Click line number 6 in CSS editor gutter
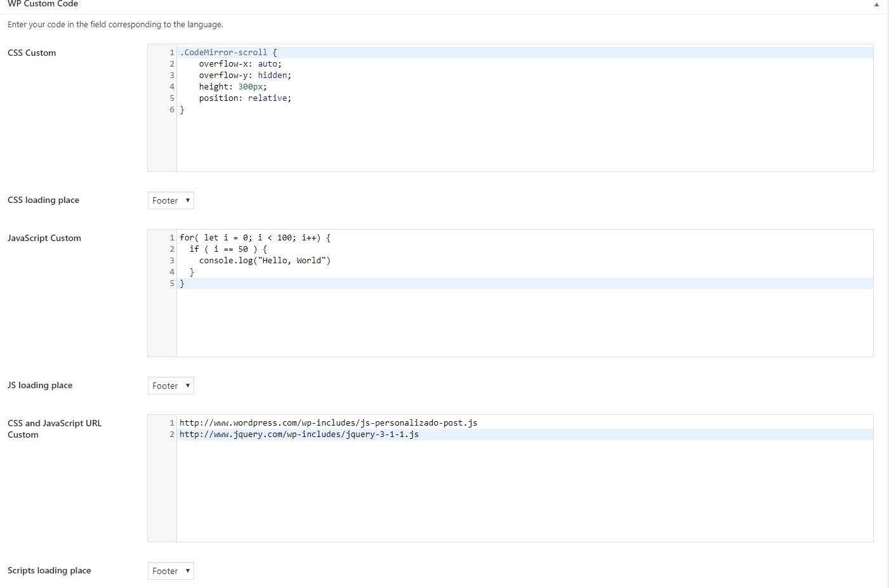The height and width of the screenshot is (588, 889). click(x=171, y=110)
